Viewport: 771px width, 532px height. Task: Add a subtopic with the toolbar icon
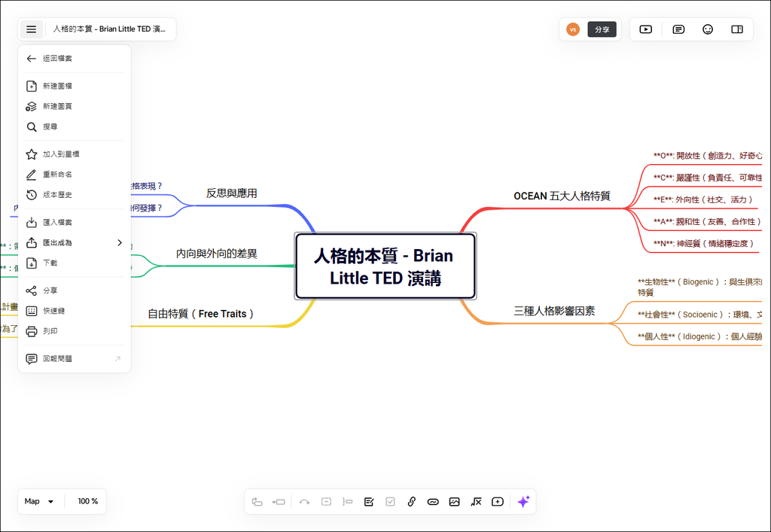click(279, 502)
